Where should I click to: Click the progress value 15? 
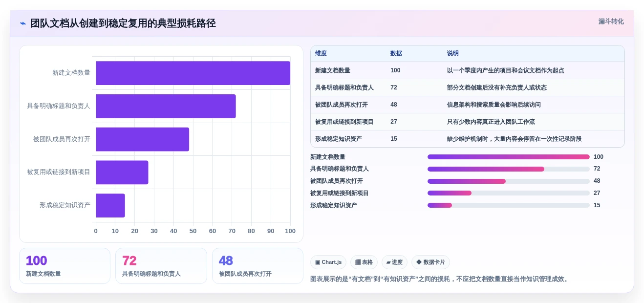597,205
